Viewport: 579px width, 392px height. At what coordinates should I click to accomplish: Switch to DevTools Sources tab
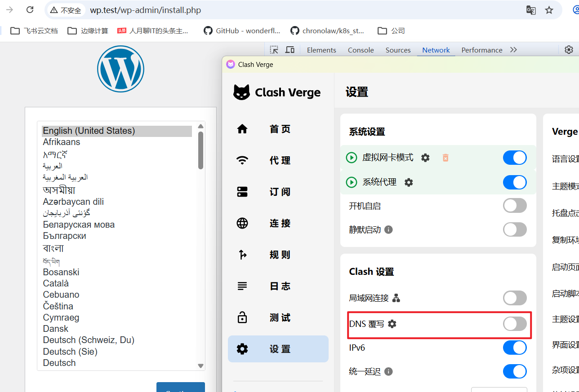pyautogui.click(x=398, y=50)
